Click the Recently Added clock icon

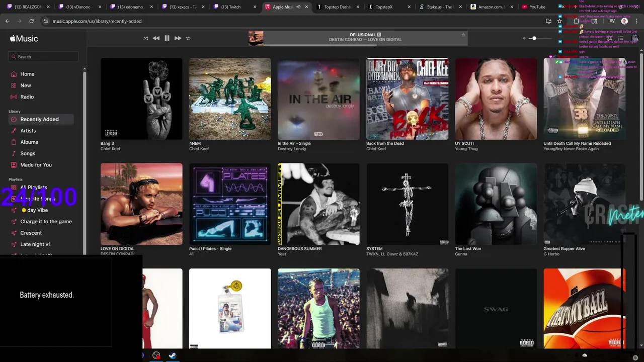coord(14,119)
